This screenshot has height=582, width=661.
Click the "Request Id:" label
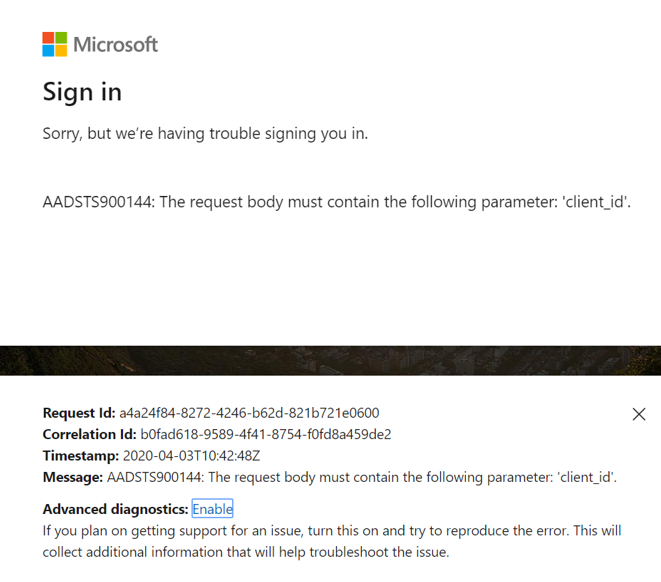79,413
